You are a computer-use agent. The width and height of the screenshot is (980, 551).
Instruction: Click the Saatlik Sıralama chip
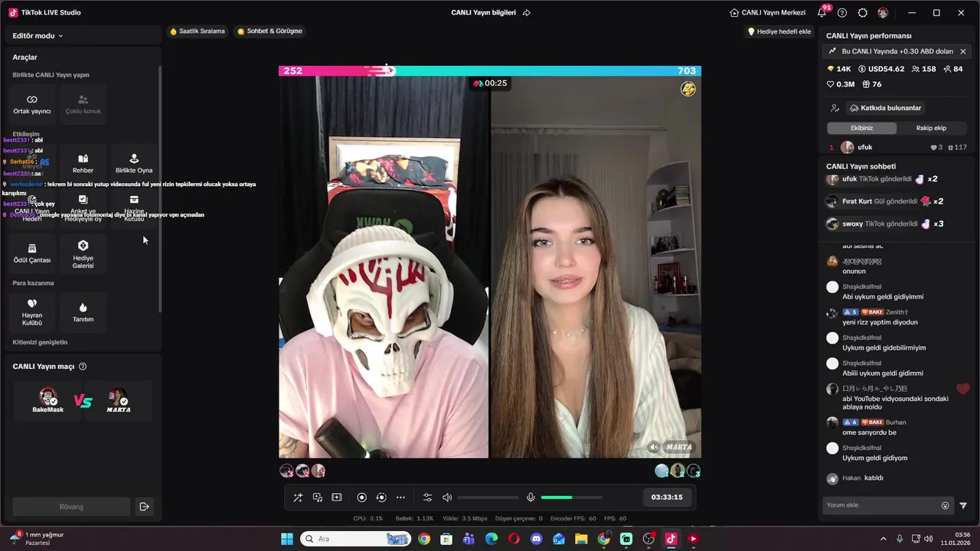(198, 31)
